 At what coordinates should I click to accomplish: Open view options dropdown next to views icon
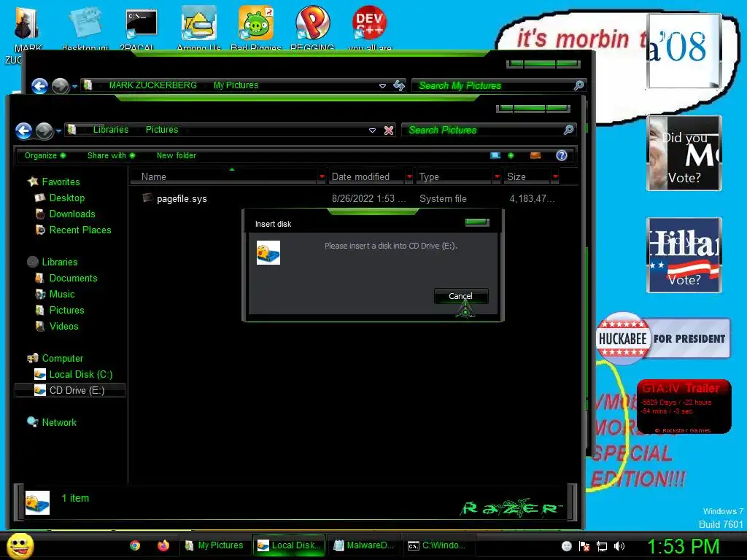pos(511,156)
